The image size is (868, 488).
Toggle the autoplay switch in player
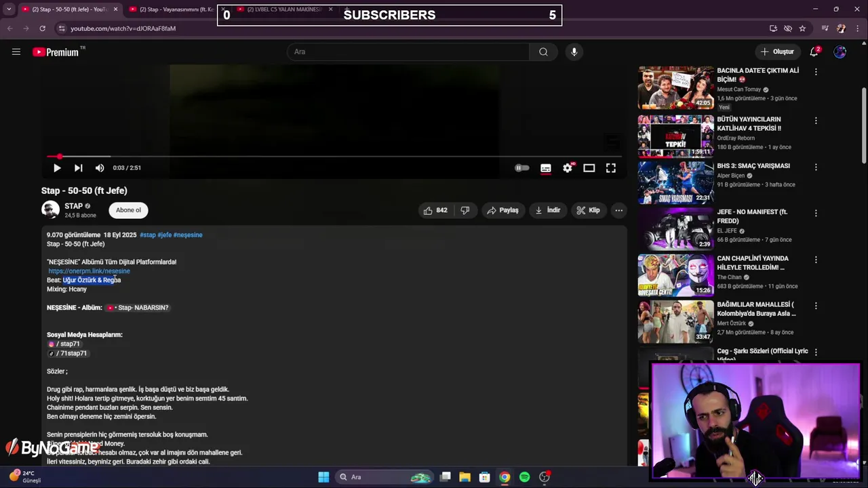point(521,168)
